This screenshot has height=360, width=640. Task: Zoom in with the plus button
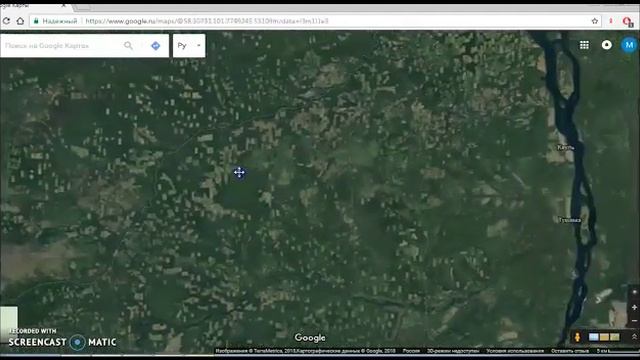pyautogui.click(x=634, y=307)
